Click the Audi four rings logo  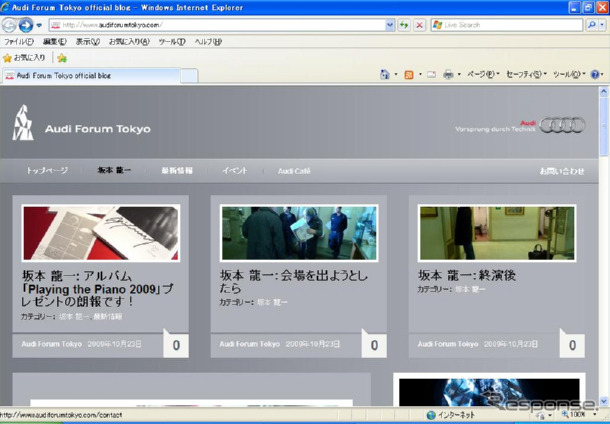(563, 125)
